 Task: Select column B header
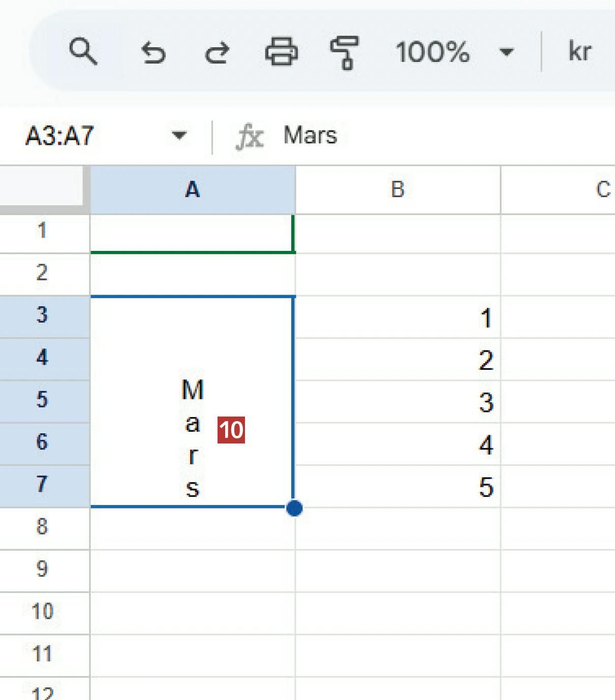[x=397, y=189]
